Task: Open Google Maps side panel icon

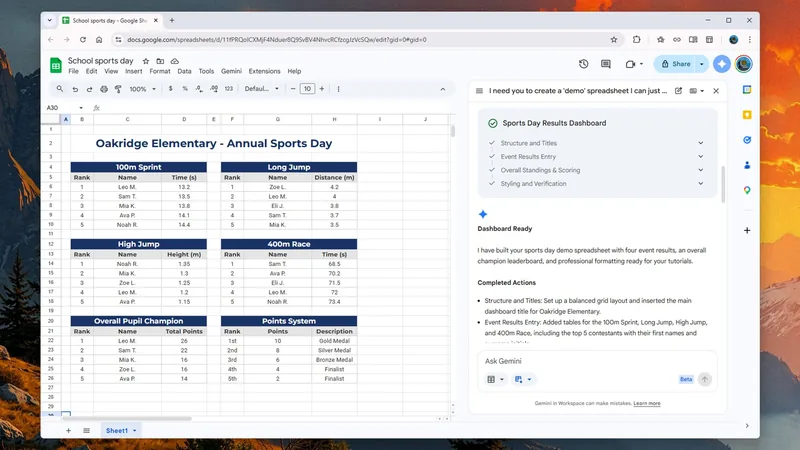Action: coord(746,190)
